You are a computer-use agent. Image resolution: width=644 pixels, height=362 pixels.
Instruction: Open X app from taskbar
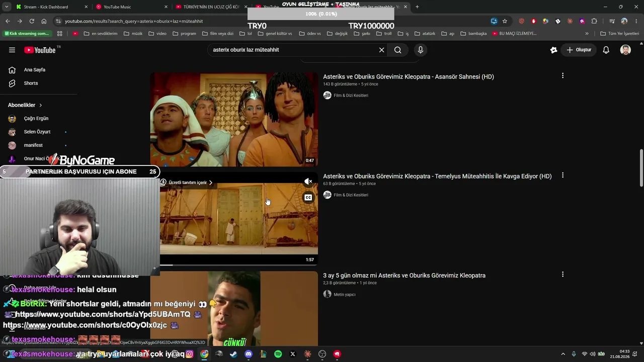tap(292, 354)
